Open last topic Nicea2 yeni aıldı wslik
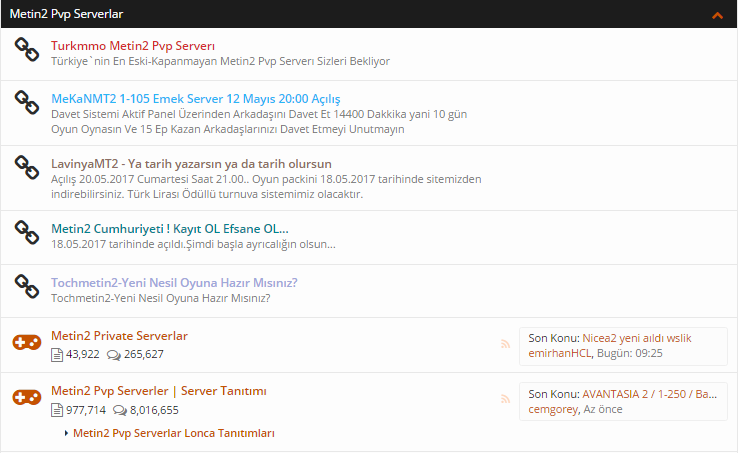This screenshot has width=738, height=453. pyautogui.click(x=637, y=338)
